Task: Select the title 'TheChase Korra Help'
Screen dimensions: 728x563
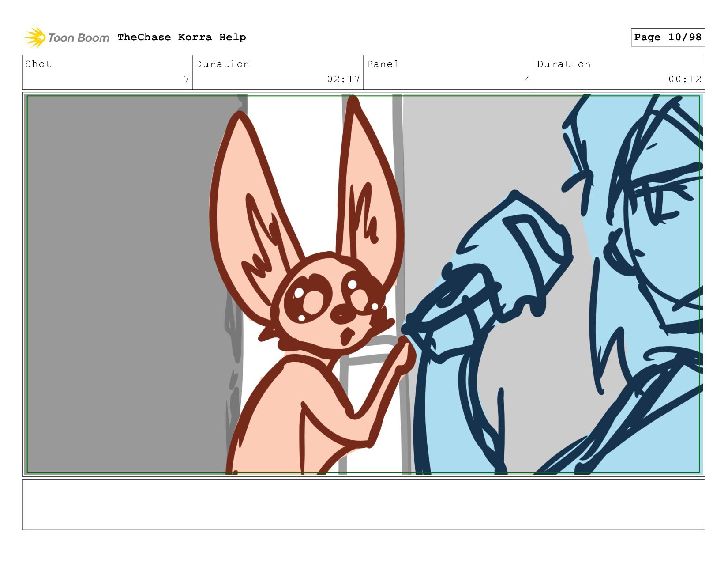Action: click(x=182, y=37)
